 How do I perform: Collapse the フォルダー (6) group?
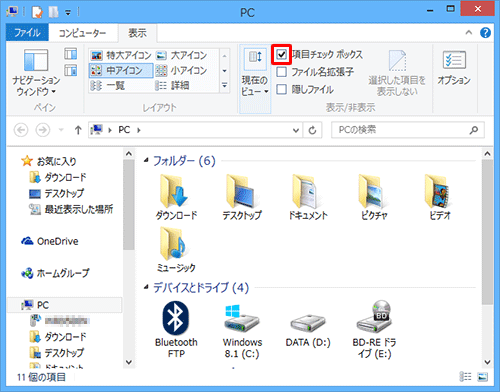point(146,161)
